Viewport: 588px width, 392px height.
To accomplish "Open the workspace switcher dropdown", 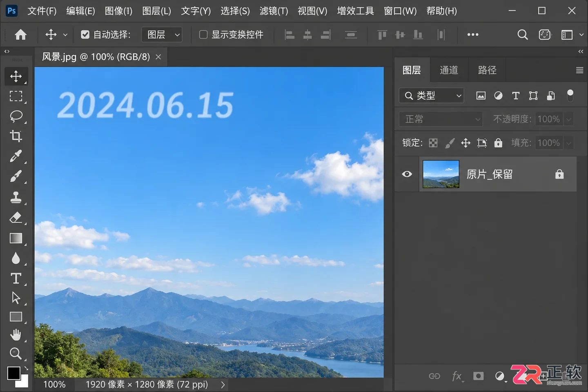I will (x=571, y=35).
